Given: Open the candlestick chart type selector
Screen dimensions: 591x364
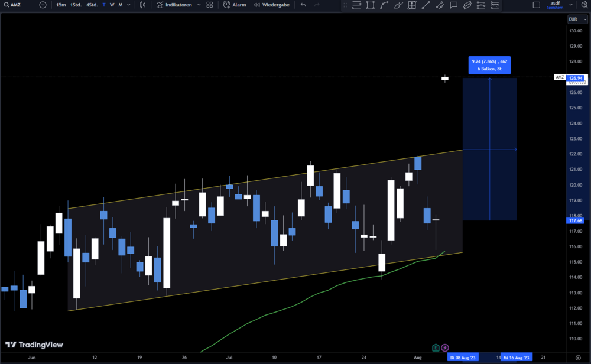Looking at the screenshot, I should coord(142,5).
